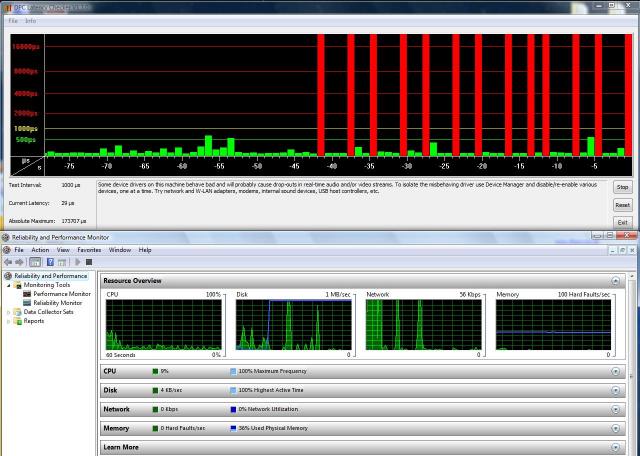
Task: Click the black Stop square toolbar icon
Action: 89,262
